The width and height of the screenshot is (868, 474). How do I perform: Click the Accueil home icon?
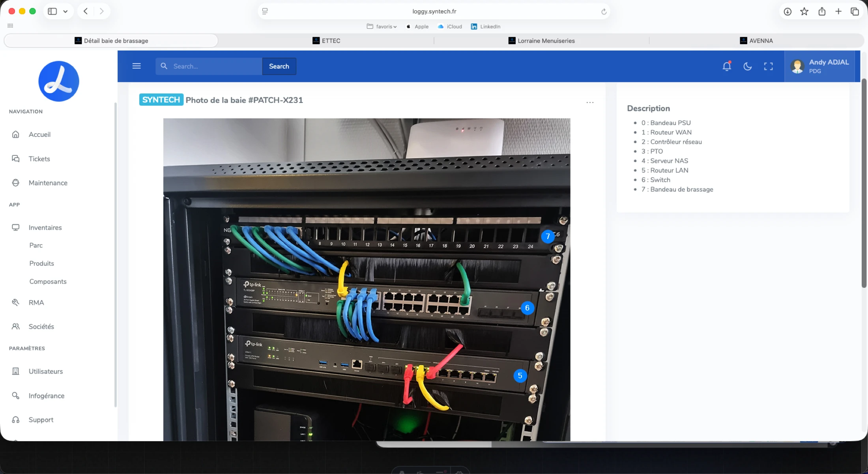(x=16, y=134)
